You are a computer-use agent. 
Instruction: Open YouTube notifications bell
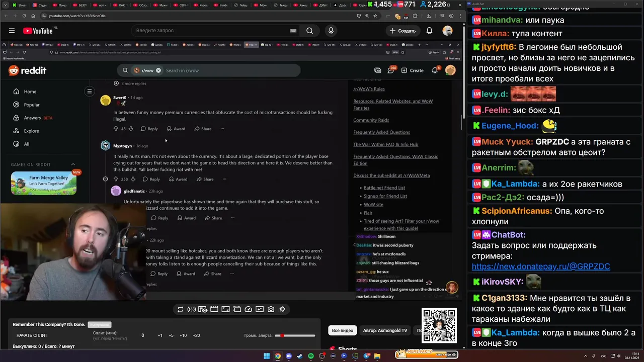coord(429,31)
